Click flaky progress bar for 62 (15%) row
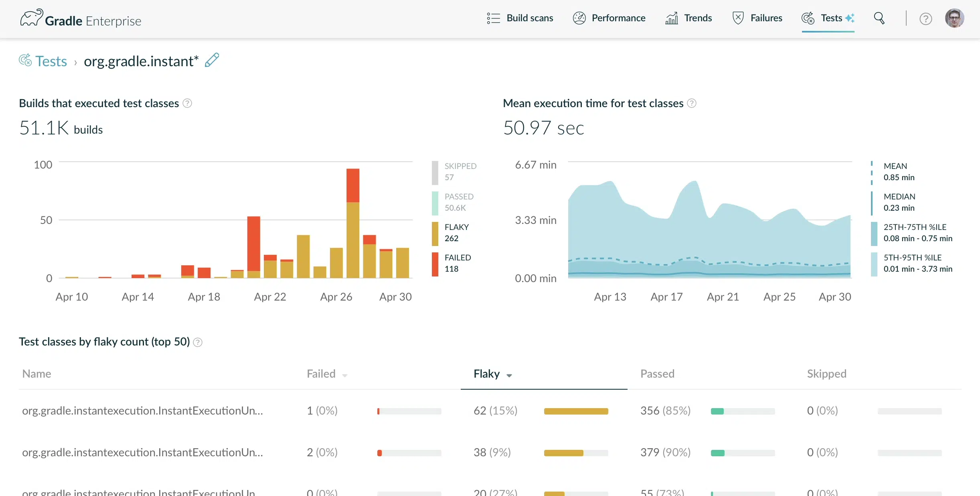Viewport: 980px width, 496px height. 576,411
